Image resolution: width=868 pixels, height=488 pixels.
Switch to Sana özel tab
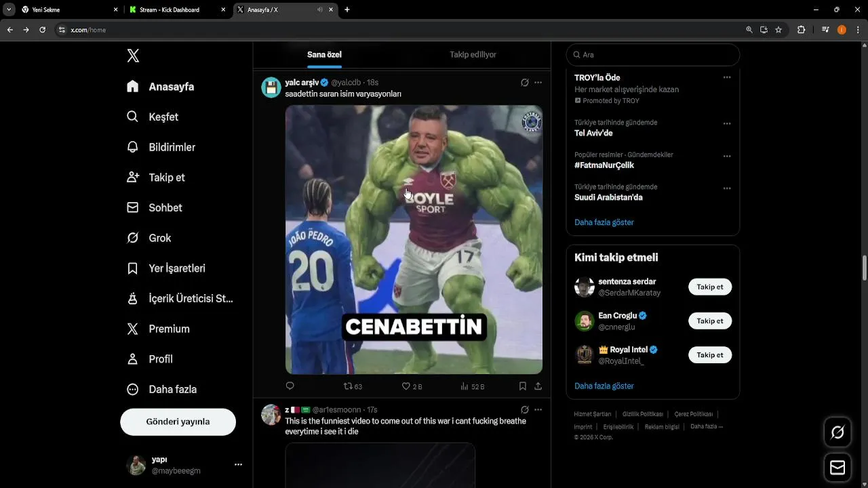coord(324,55)
